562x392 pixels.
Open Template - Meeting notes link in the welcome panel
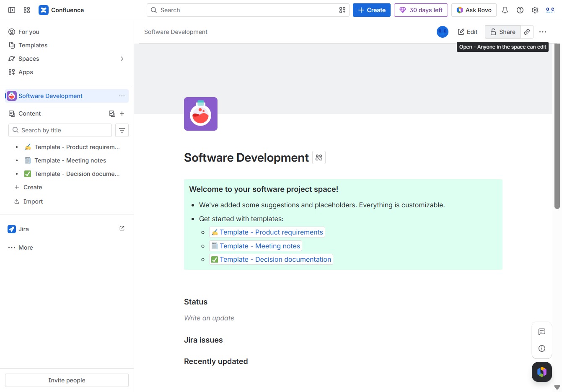click(x=256, y=246)
